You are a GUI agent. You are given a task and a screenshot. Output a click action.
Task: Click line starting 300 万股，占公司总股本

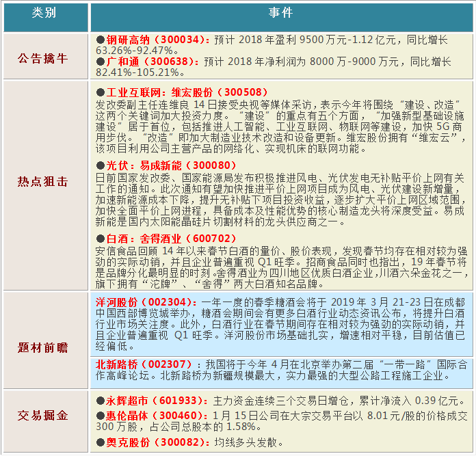coord(178,427)
